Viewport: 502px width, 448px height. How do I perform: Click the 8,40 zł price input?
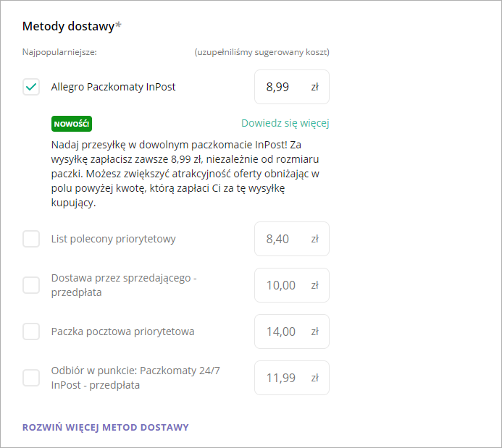[279, 239]
